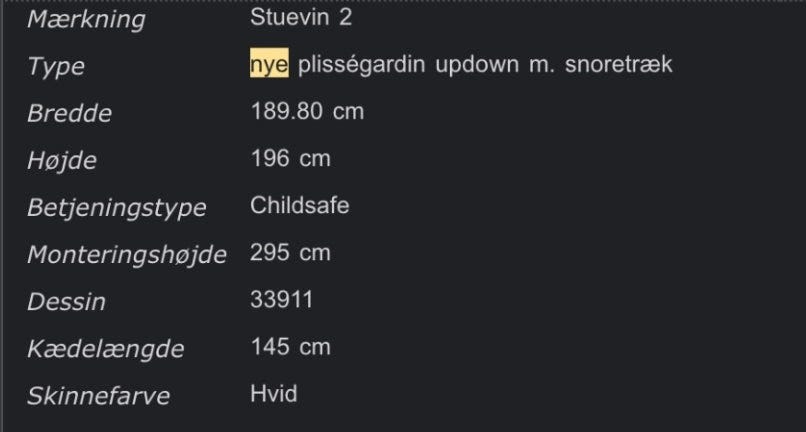
Task: Select the Kædelængde label
Action: pos(106,349)
